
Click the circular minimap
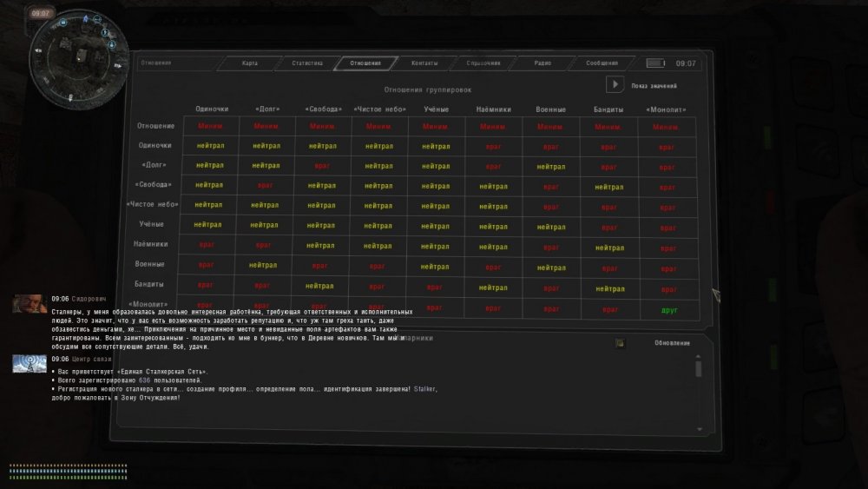click(77, 59)
